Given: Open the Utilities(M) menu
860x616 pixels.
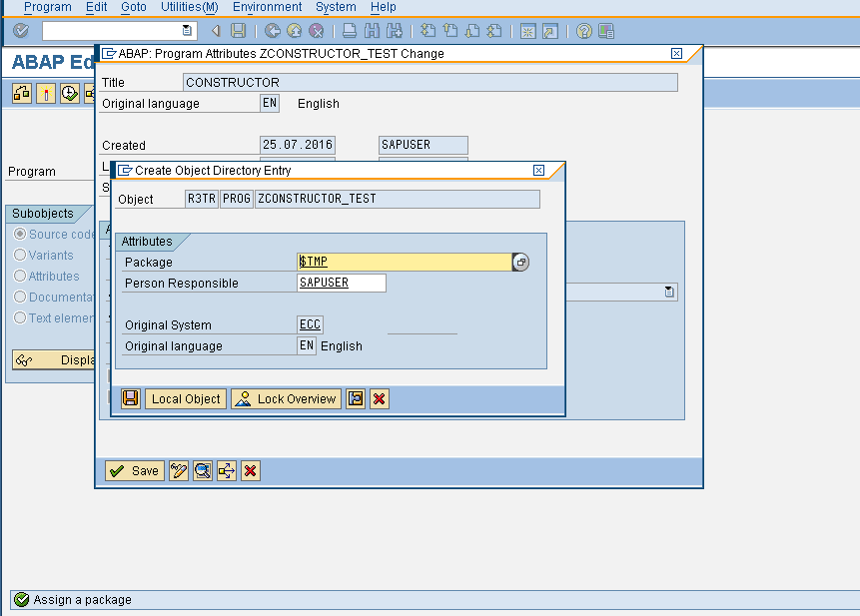Looking at the screenshot, I should coord(189,7).
